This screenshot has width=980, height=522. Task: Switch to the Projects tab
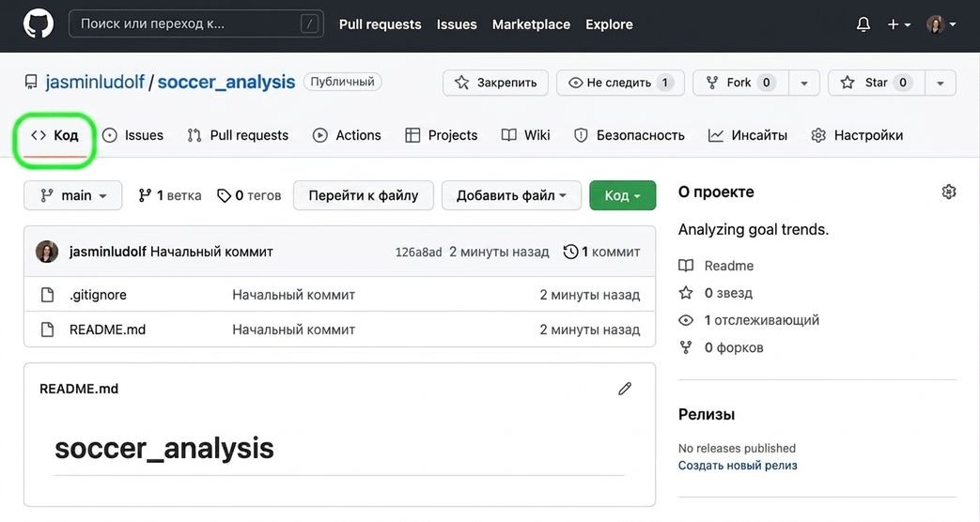coord(442,135)
